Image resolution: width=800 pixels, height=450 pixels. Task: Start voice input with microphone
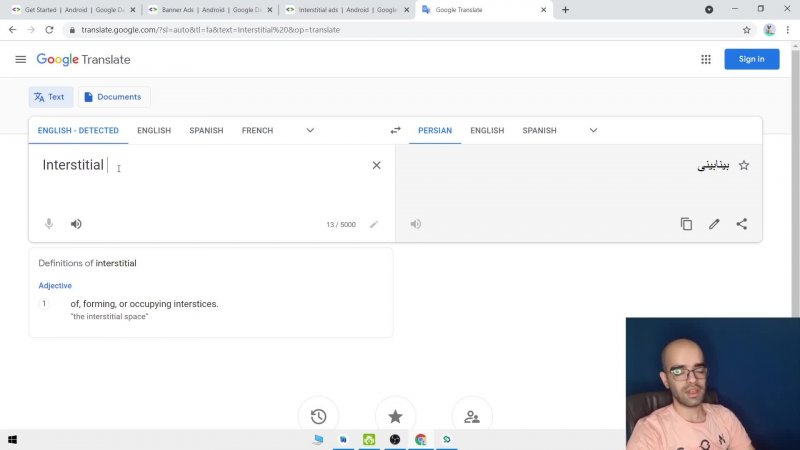tap(49, 224)
